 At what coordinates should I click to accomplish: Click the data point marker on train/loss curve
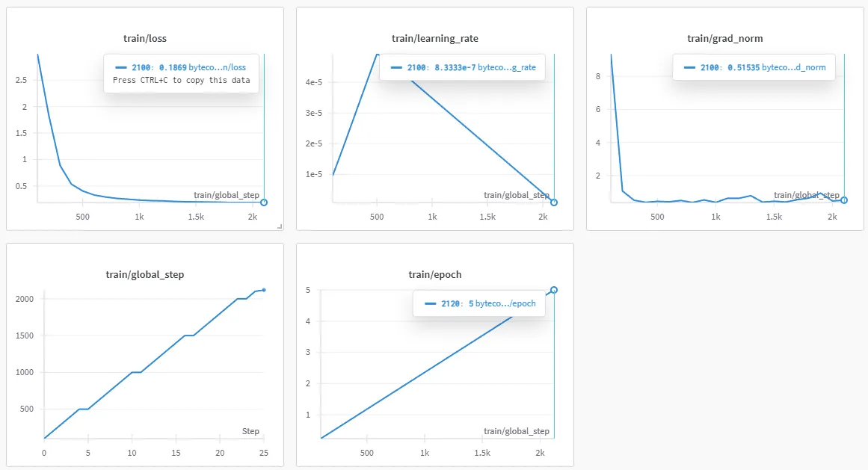click(264, 202)
